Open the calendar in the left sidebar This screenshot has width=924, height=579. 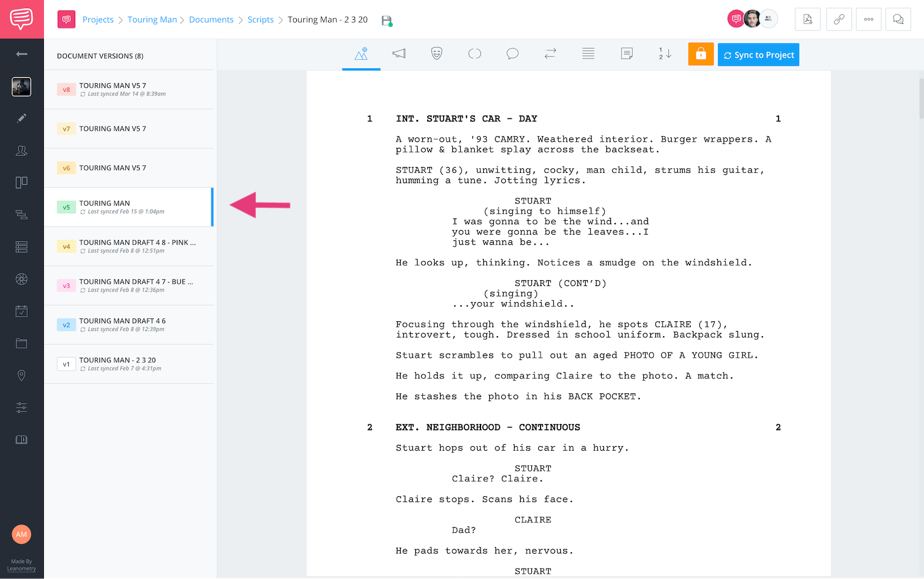[x=21, y=311]
